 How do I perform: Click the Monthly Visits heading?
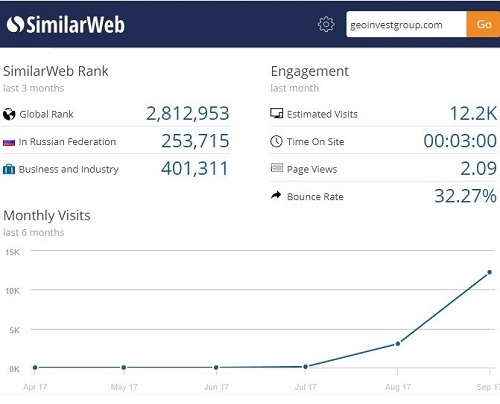coord(47,216)
